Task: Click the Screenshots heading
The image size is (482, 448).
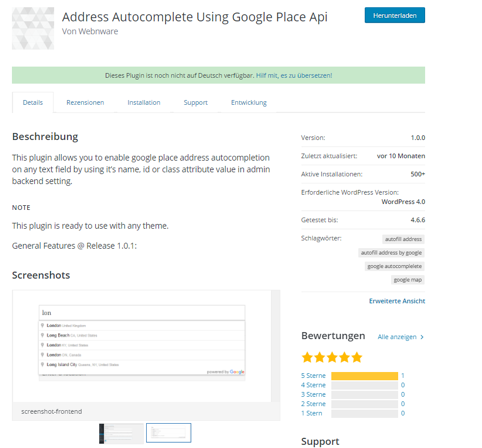Action: tap(41, 275)
